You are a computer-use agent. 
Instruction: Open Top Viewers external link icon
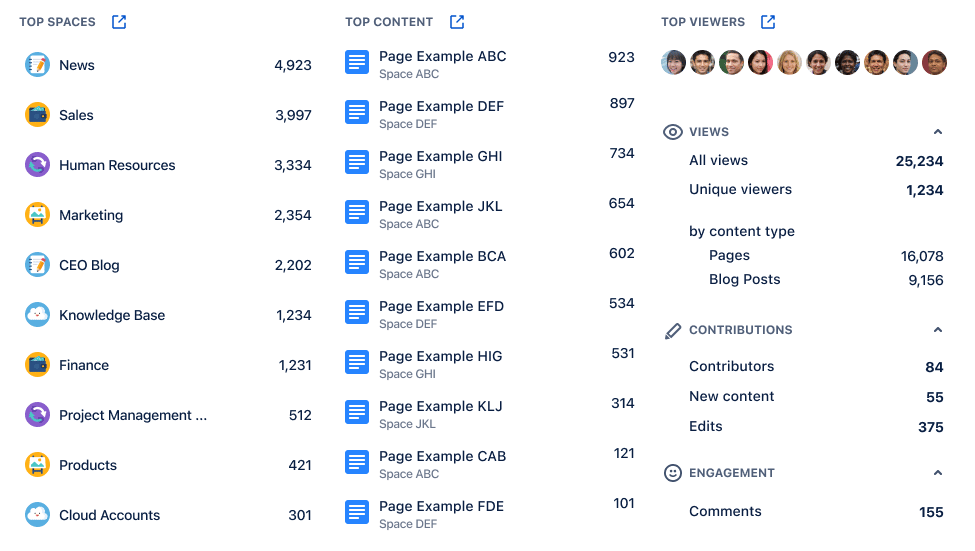tap(768, 22)
